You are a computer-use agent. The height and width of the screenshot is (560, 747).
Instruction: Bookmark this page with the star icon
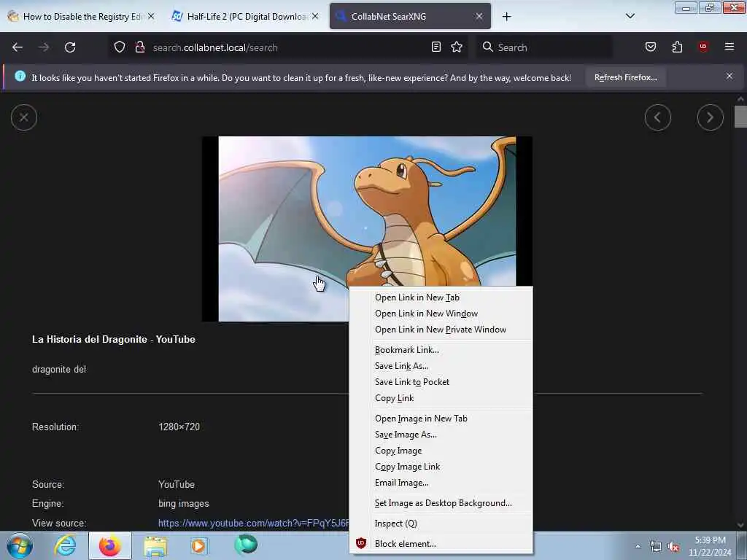click(x=457, y=47)
